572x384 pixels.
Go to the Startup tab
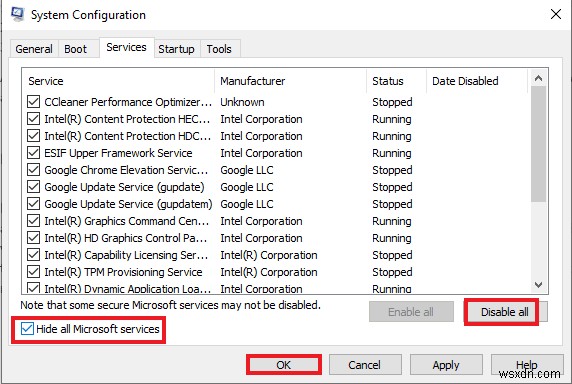click(x=176, y=49)
